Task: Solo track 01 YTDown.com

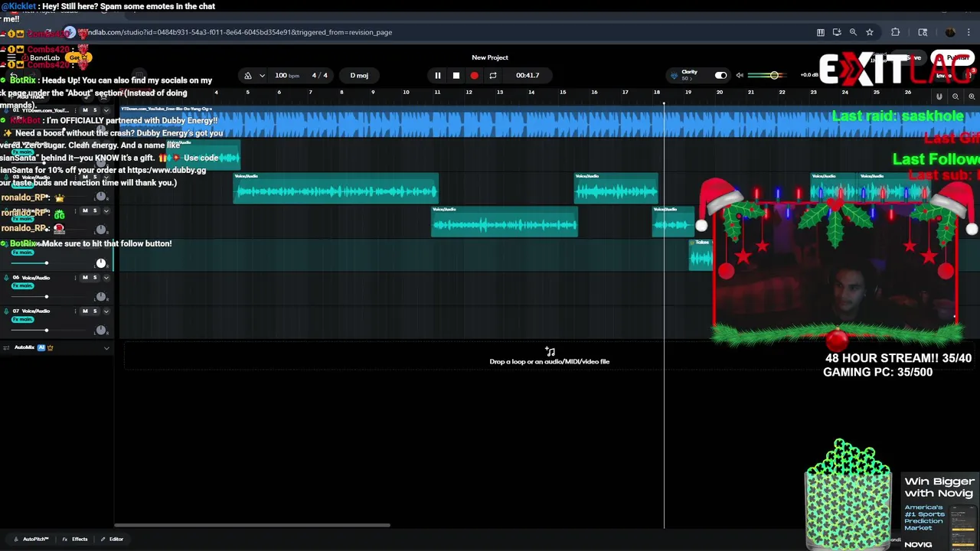Action: tap(95, 110)
